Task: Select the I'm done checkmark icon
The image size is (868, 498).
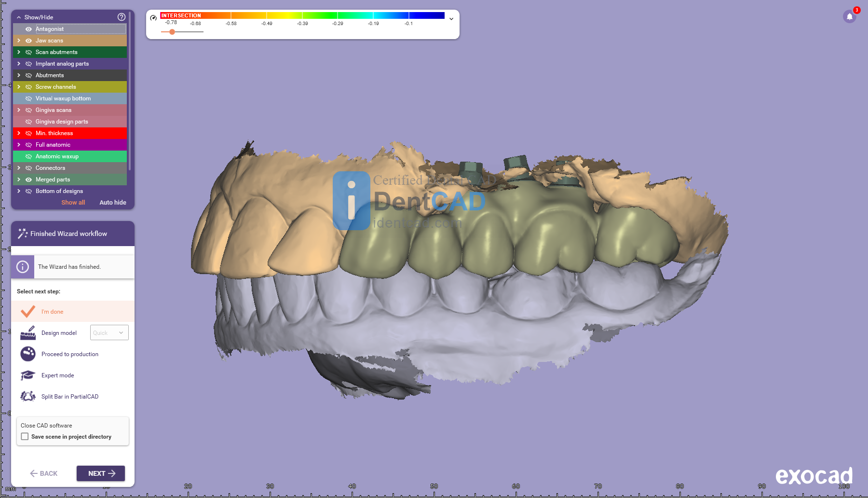Action: (28, 312)
